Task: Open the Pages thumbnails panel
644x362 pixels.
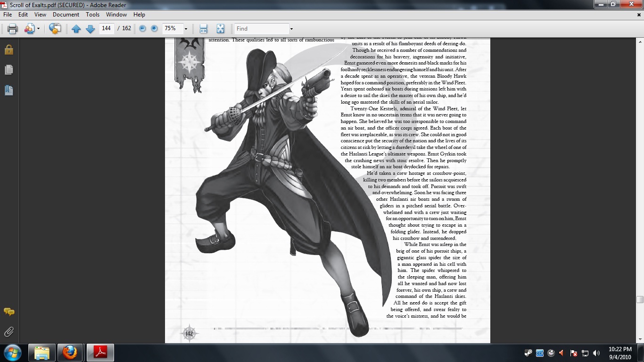Action: (x=9, y=70)
